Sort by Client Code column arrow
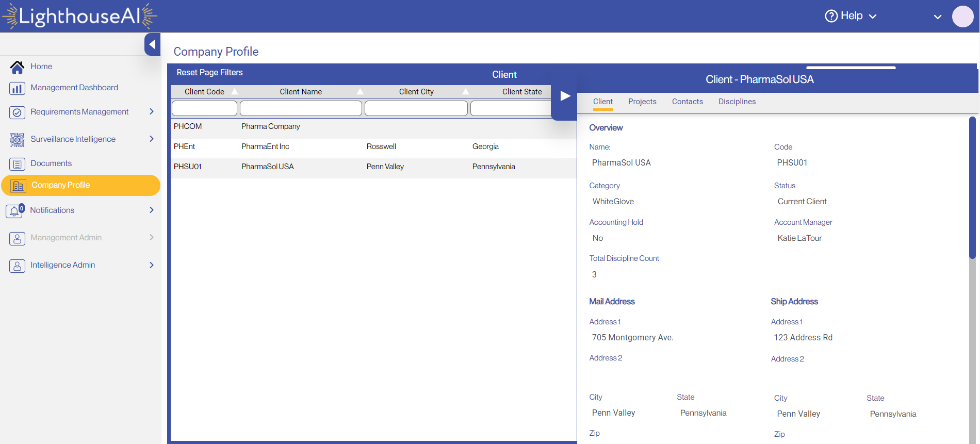980x444 pixels. (235, 91)
